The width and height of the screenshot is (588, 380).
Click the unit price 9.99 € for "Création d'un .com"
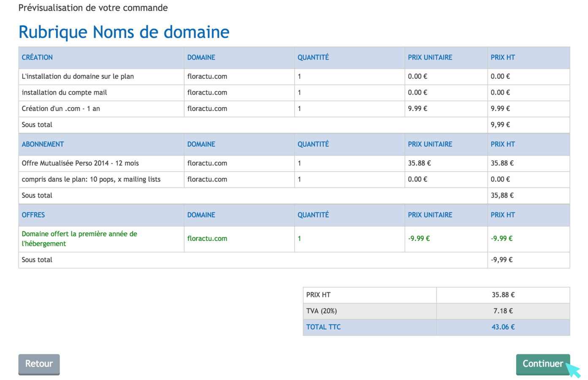[417, 109]
